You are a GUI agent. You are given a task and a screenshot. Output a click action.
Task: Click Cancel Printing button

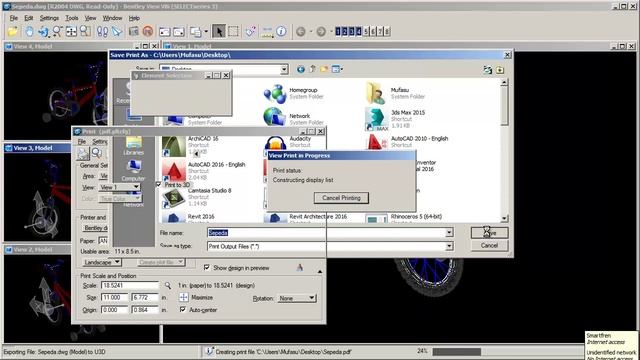coord(341,198)
